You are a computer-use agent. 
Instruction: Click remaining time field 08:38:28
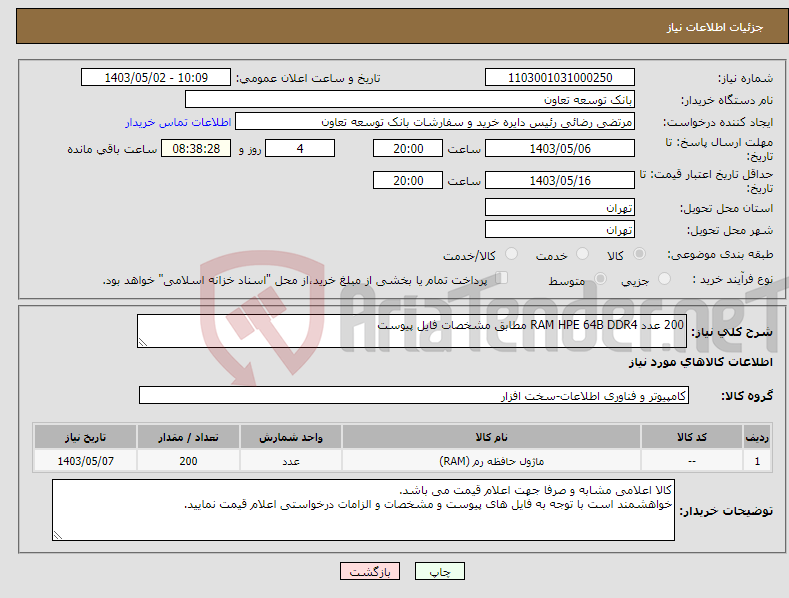pos(196,148)
